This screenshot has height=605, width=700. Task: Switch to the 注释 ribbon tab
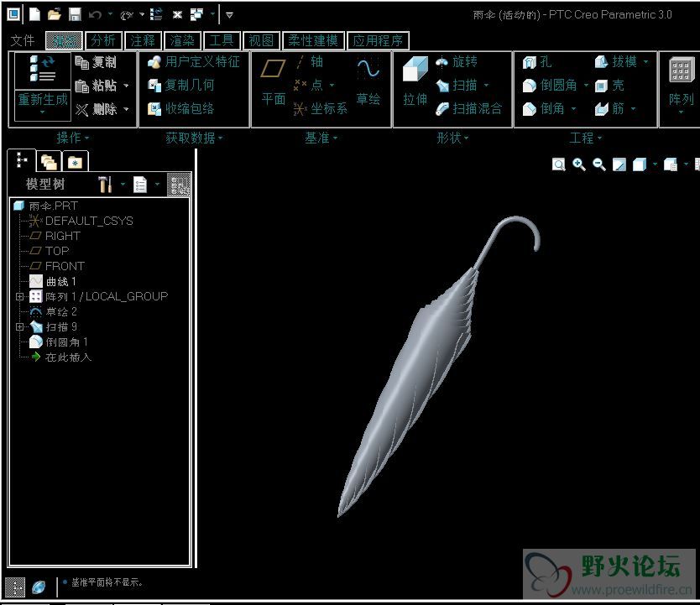(x=143, y=40)
